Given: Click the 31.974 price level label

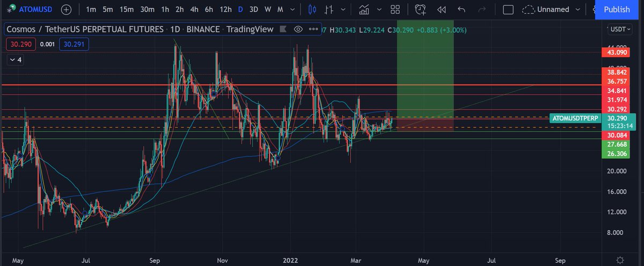Looking at the screenshot, I should point(617,99).
